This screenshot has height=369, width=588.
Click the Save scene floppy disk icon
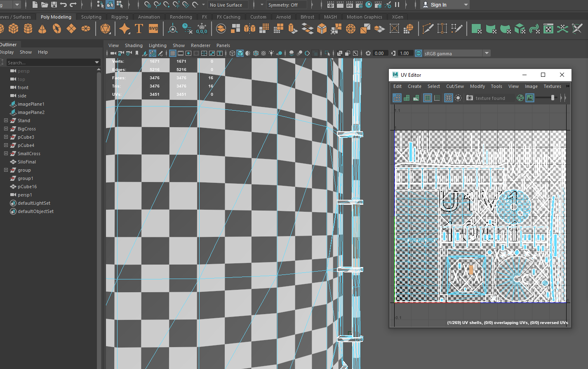[x=54, y=5]
